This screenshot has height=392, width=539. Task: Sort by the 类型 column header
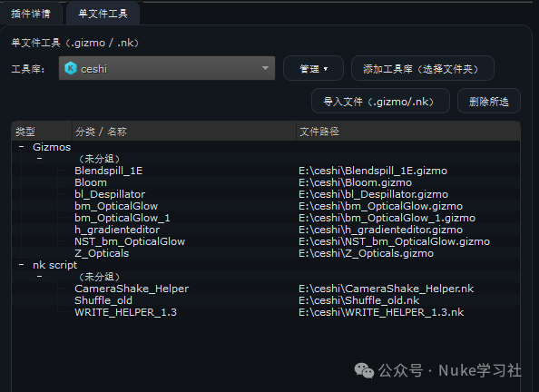42,132
